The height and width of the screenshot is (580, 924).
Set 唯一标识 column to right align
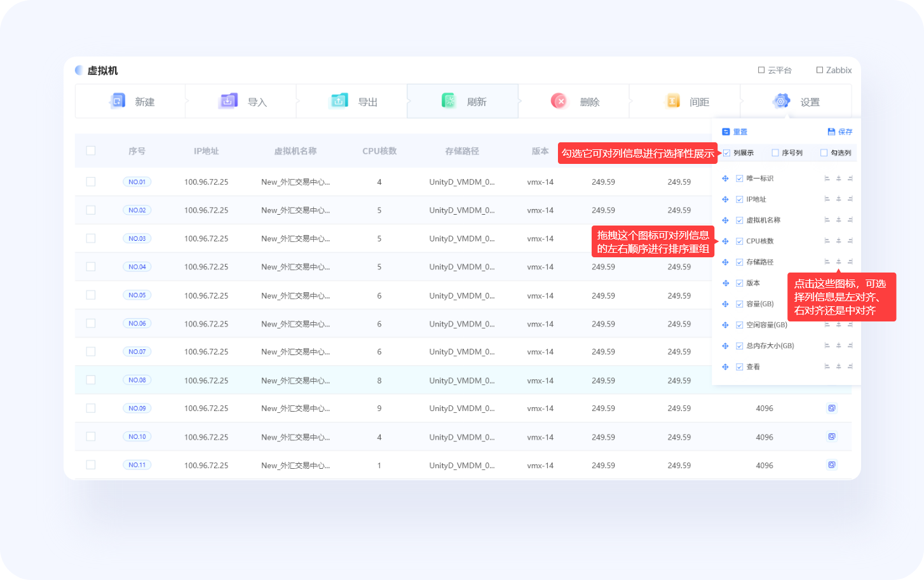tap(850, 179)
